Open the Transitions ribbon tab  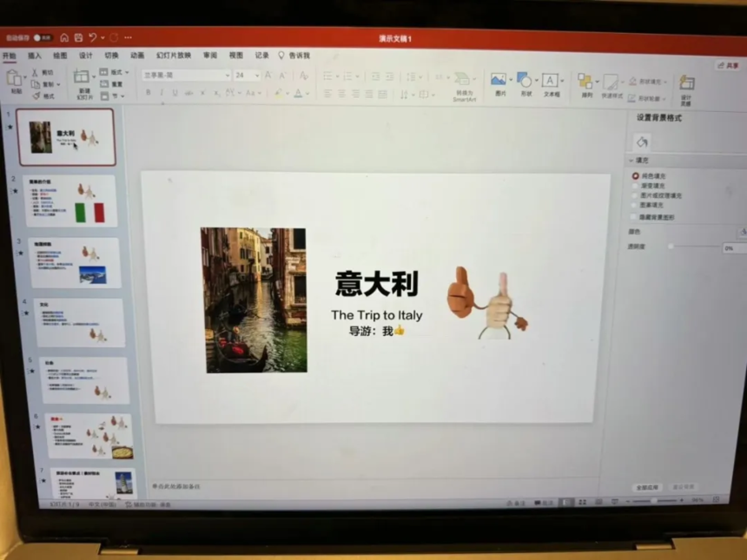(x=111, y=56)
